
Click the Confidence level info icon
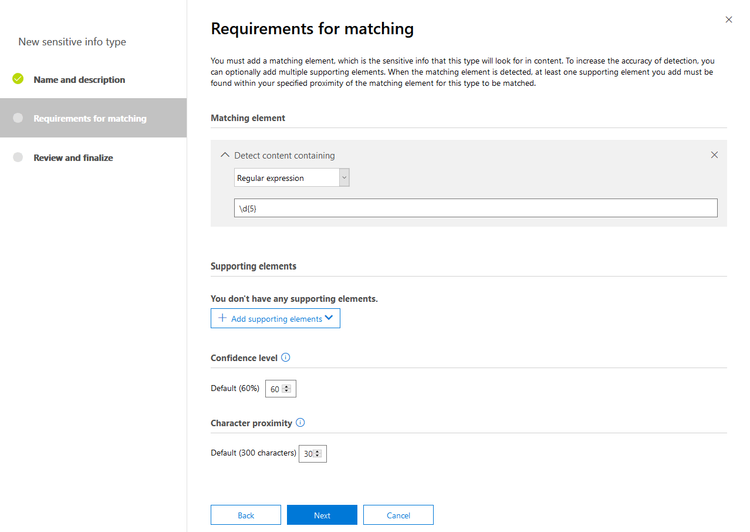[x=286, y=358]
